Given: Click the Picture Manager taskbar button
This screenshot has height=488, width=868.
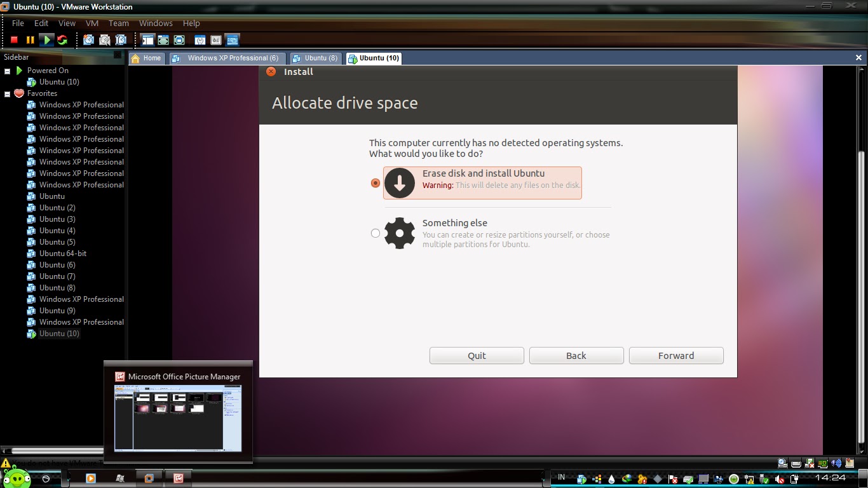Looking at the screenshot, I should (x=179, y=478).
